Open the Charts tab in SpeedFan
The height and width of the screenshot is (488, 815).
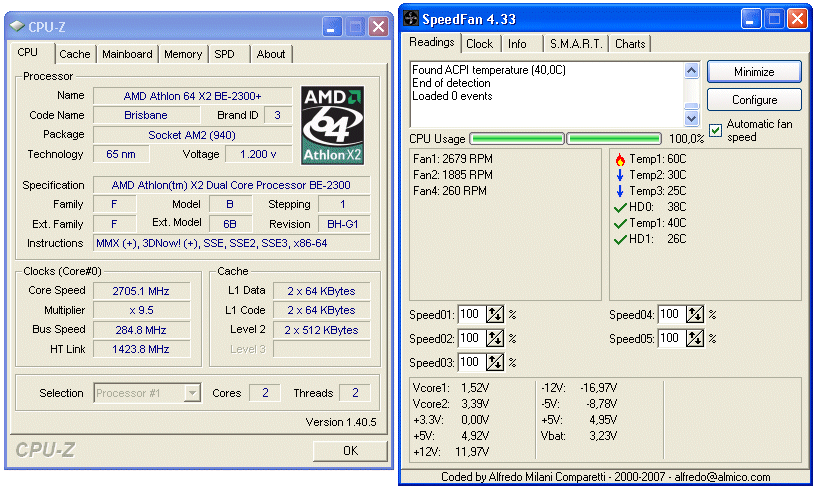coord(630,44)
